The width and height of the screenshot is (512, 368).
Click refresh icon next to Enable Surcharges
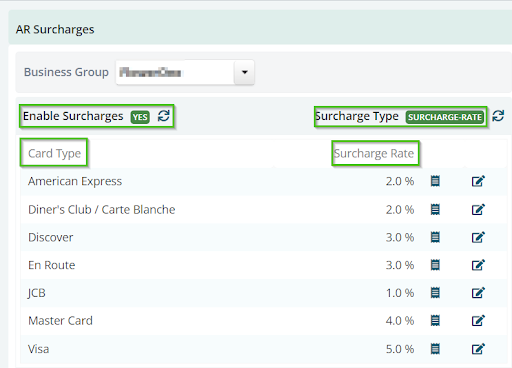click(164, 116)
